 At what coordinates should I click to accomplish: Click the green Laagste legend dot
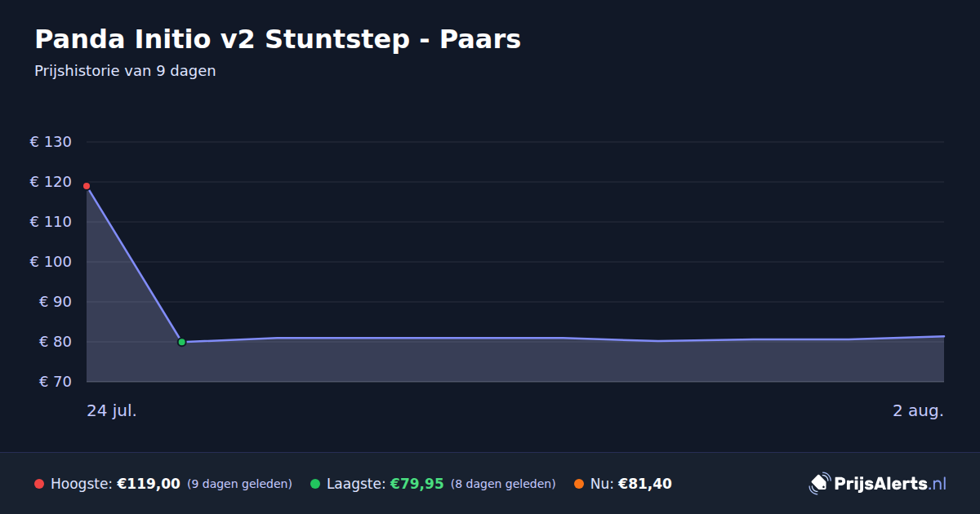tap(315, 484)
